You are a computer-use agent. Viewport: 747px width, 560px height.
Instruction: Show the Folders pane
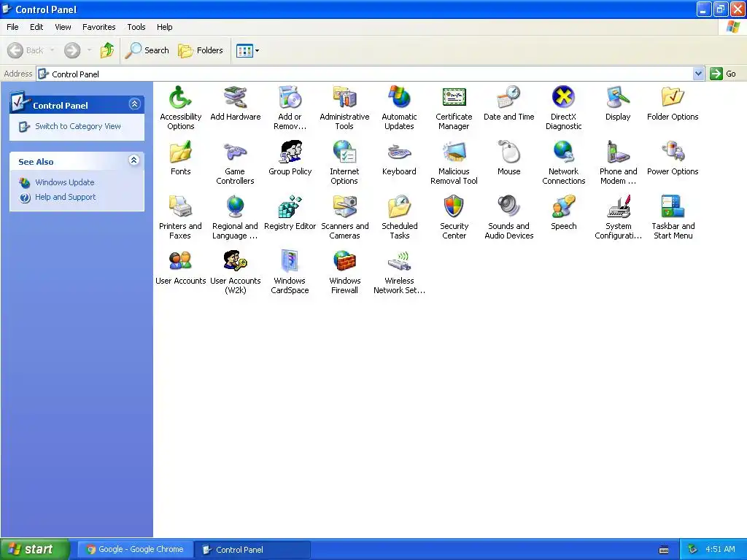[x=200, y=50]
